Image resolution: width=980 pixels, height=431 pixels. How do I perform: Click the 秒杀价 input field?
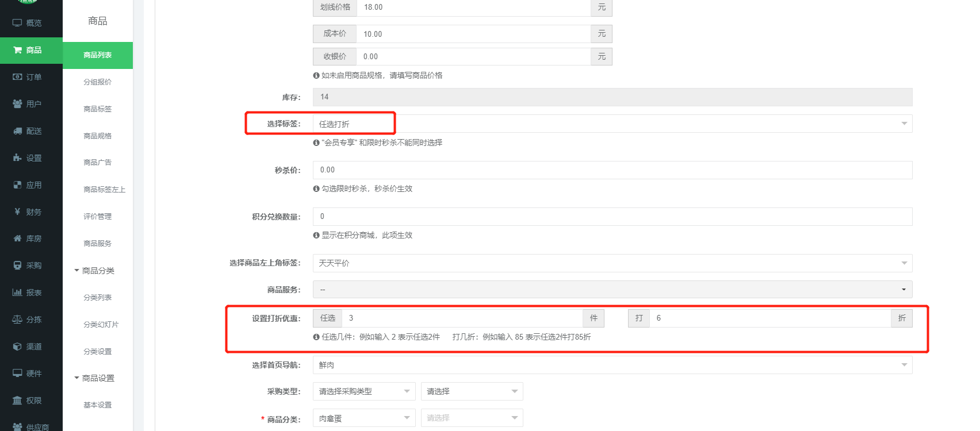[x=612, y=170]
